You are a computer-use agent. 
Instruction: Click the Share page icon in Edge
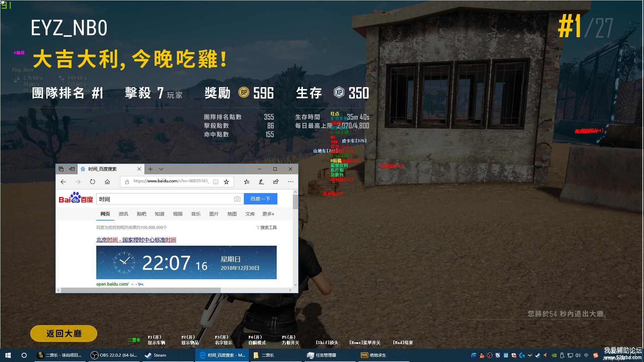276,182
